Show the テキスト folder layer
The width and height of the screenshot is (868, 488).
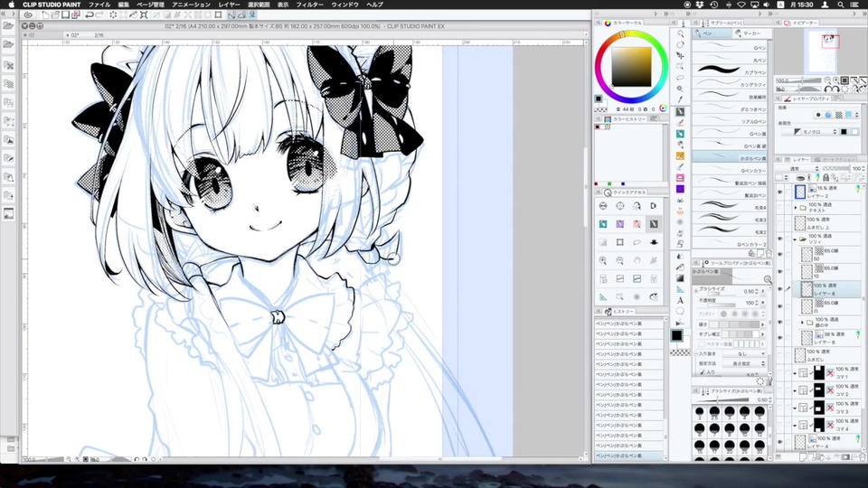tap(780, 208)
